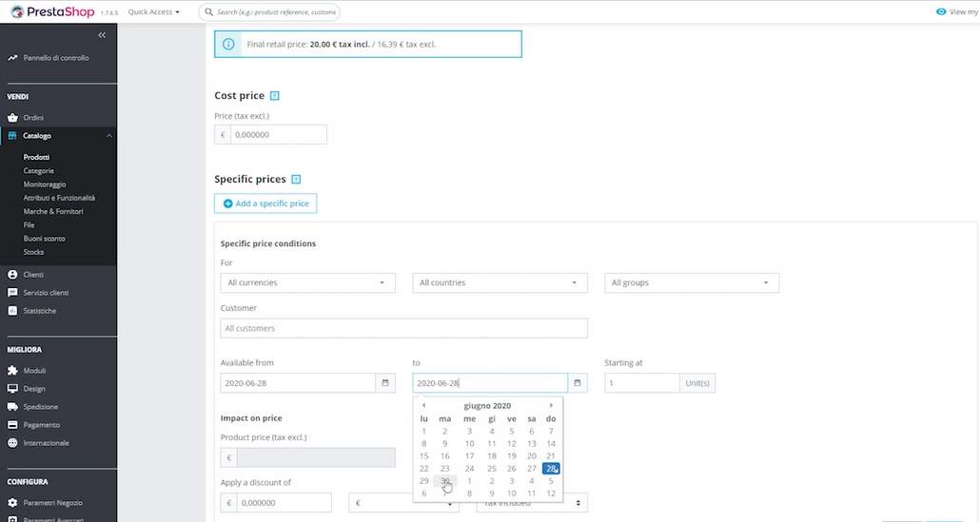Click the help icon beside Cost price
The height and width of the screenshot is (522, 980).
(275, 96)
